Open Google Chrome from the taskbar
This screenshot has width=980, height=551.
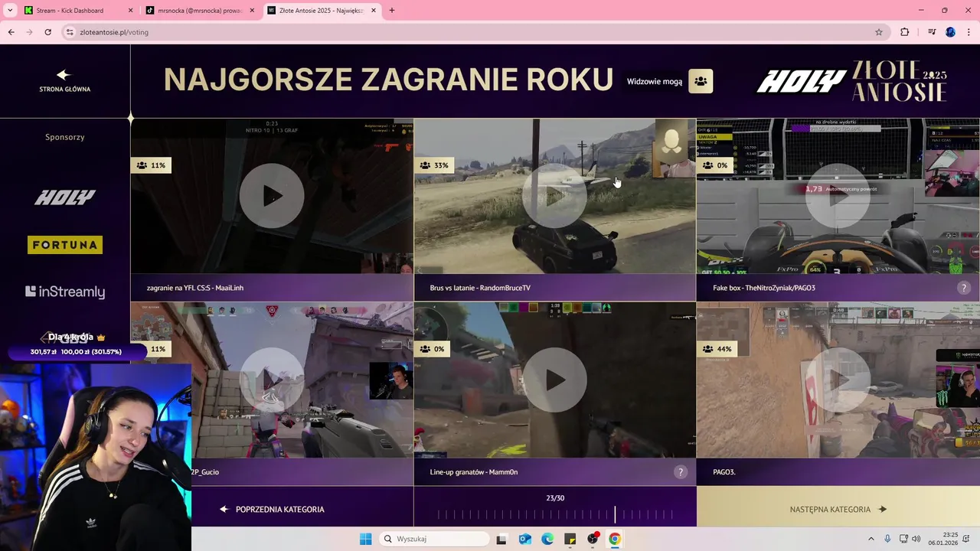[x=615, y=539]
